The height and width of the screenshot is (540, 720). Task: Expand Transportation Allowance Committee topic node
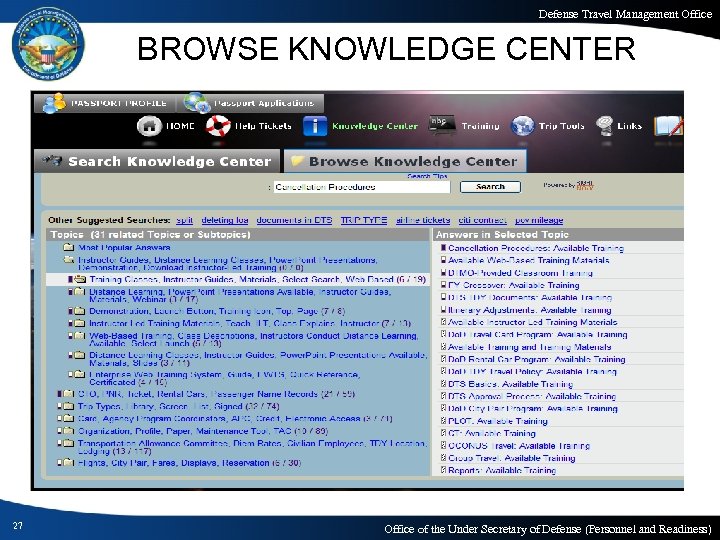(x=60, y=444)
